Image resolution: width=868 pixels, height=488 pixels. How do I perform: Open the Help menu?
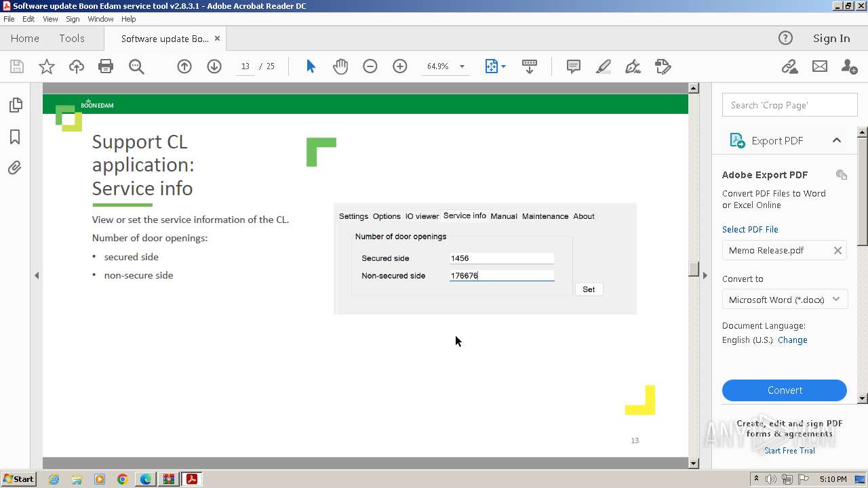[129, 19]
